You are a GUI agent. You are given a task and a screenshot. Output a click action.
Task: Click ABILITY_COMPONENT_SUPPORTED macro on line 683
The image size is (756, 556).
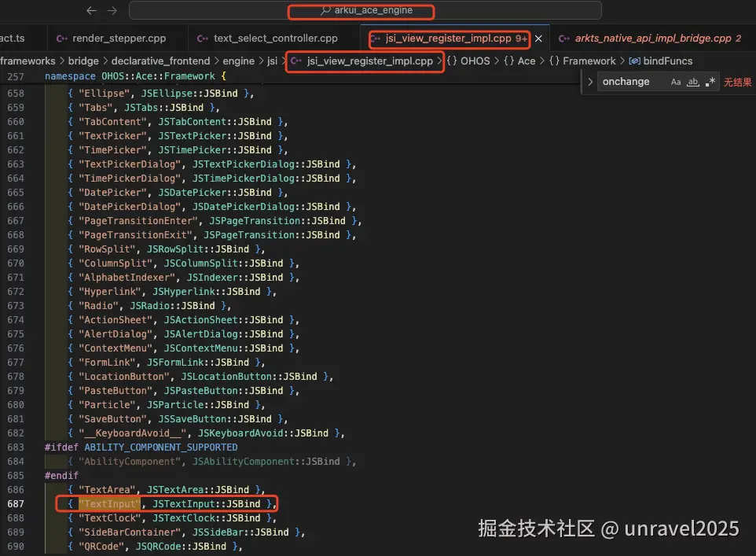click(161, 447)
